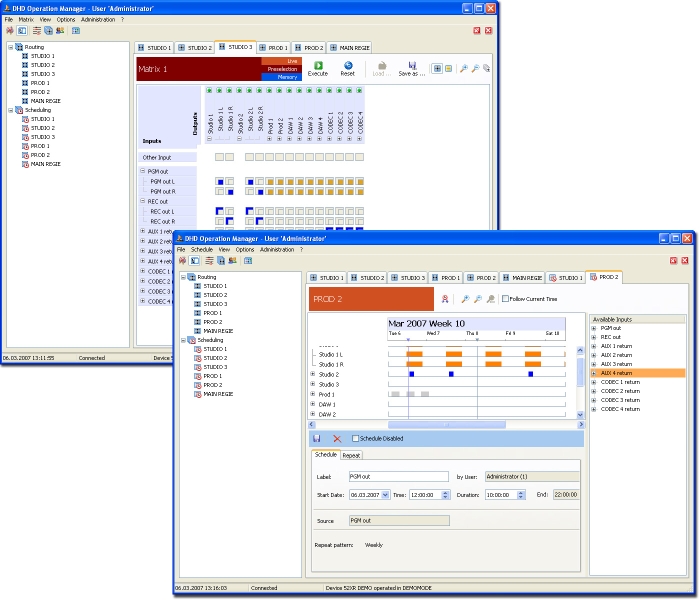Expand PGM out in Available Inputs
The image size is (700, 600).
point(594,328)
